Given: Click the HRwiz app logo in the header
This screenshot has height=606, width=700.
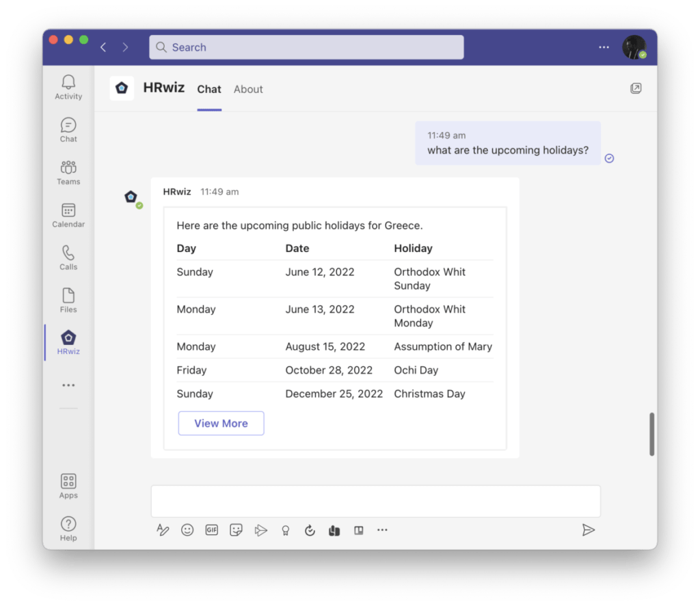Looking at the screenshot, I should tap(122, 88).
